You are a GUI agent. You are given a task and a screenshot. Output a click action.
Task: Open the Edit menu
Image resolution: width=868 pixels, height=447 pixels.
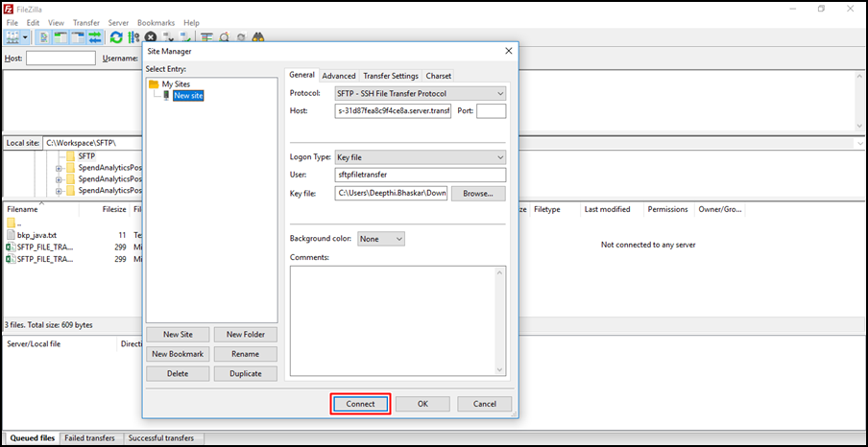[x=33, y=23]
